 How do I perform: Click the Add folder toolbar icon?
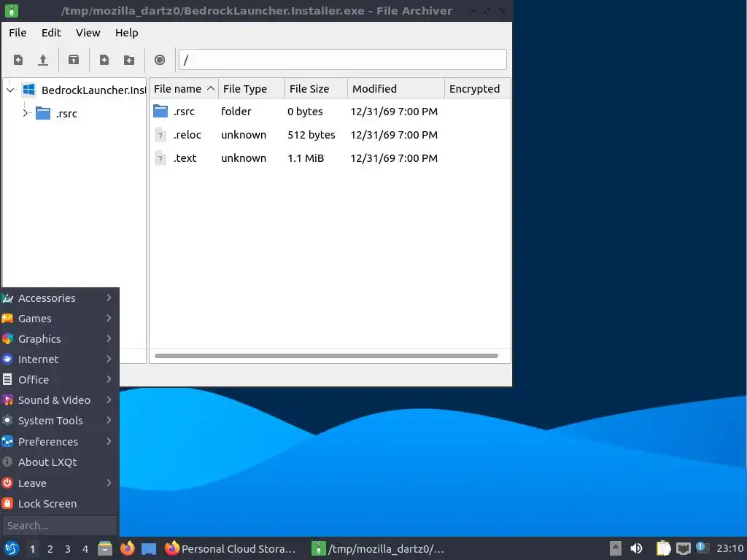tap(128, 60)
